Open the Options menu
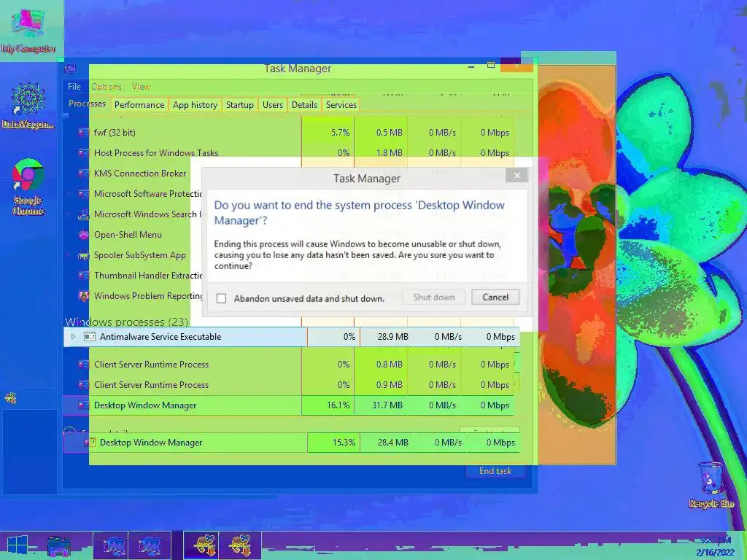 (x=107, y=87)
